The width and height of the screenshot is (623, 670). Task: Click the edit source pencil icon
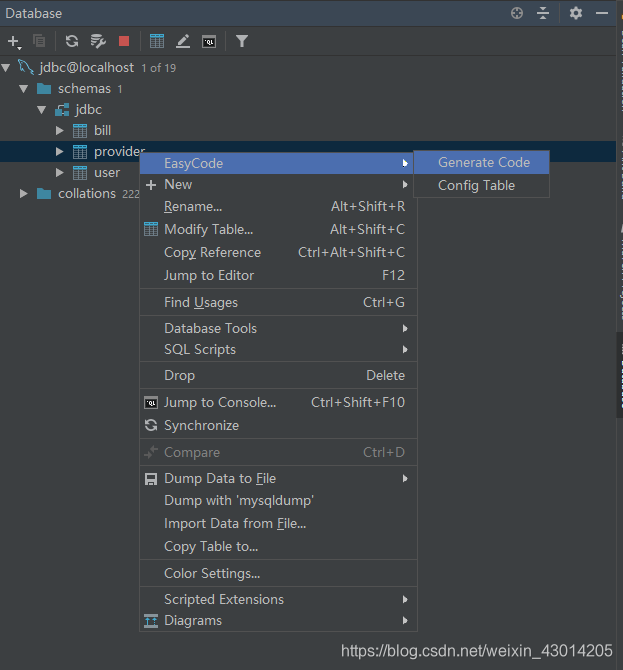[183, 41]
